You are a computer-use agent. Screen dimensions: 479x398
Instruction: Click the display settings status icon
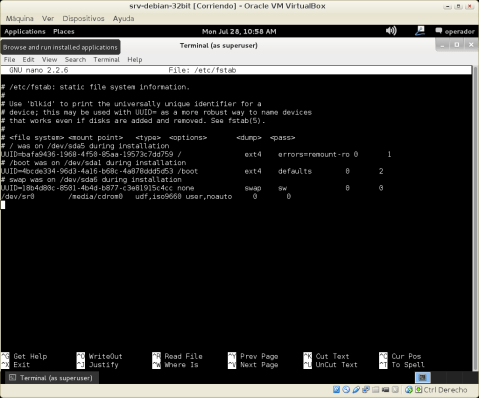point(385,390)
